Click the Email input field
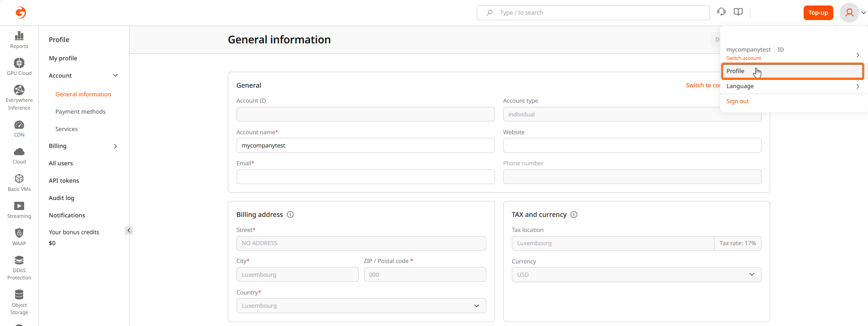The height and width of the screenshot is (326, 868). pyautogui.click(x=366, y=177)
